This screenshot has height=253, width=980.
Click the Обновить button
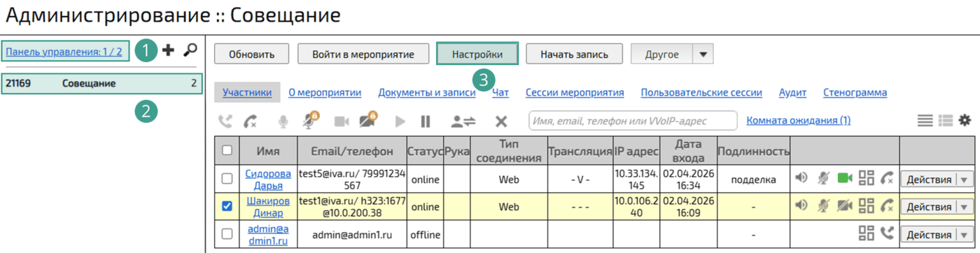252,54
